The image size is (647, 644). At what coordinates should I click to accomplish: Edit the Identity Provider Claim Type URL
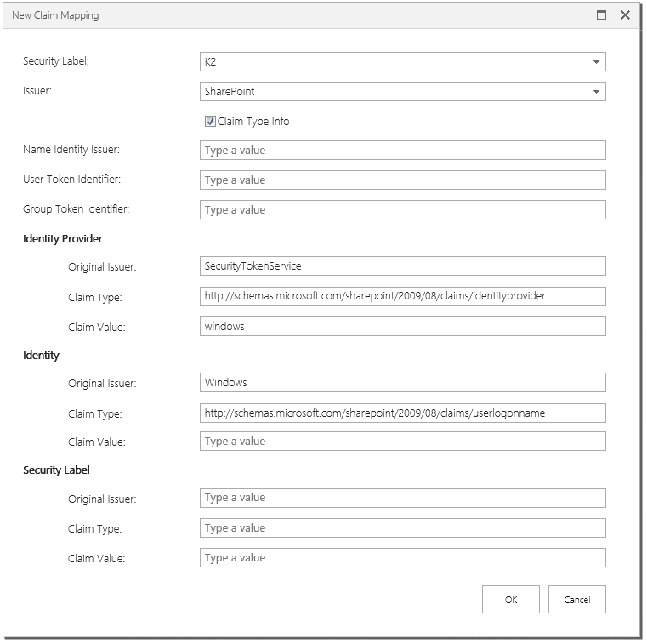(x=402, y=296)
